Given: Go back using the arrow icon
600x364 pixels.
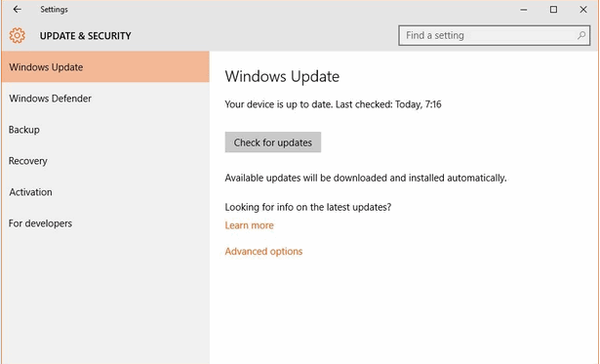Looking at the screenshot, I should [x=17, y=9].
